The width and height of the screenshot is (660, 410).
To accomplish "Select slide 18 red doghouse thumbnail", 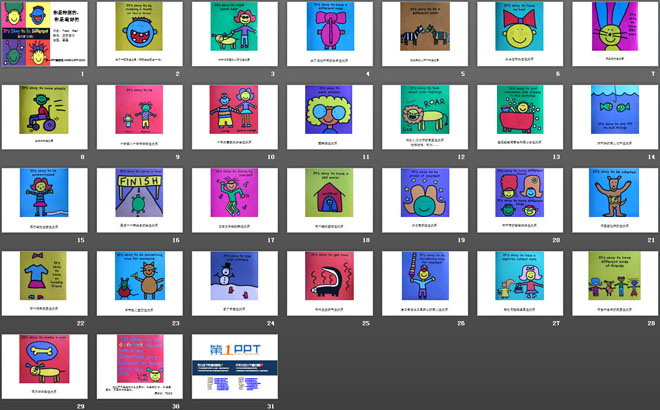I will 330,200.
